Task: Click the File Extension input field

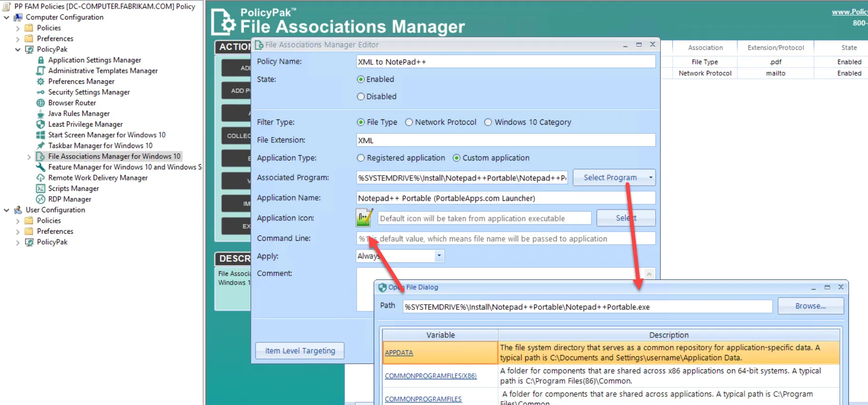Action: click(x=506, y=140)
